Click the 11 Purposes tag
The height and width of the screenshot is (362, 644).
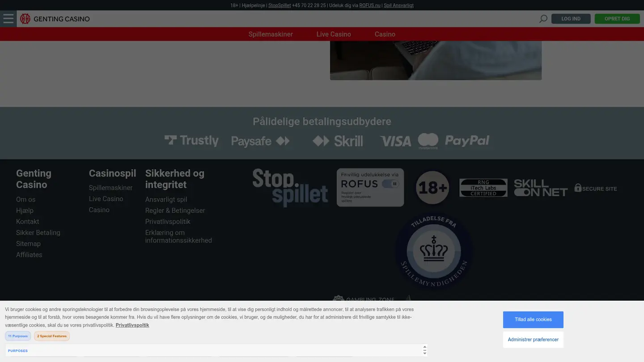[x=18, y=336]
